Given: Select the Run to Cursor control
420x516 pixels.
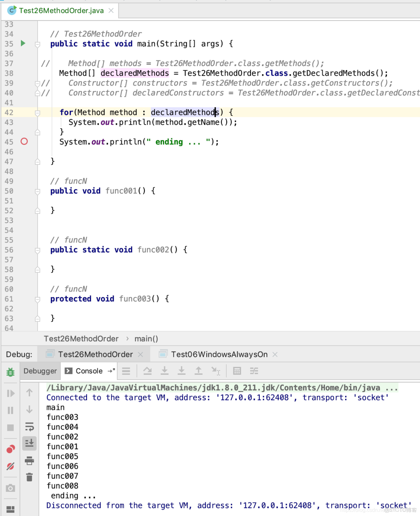Looking at the screenshot, I should tap(216, 371).
